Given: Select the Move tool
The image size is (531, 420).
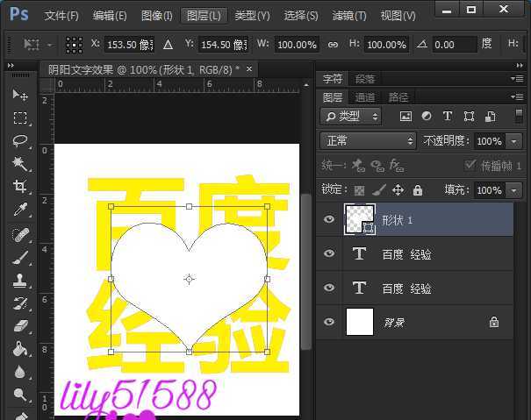Looking at the screenshot, I should point(20,95).
